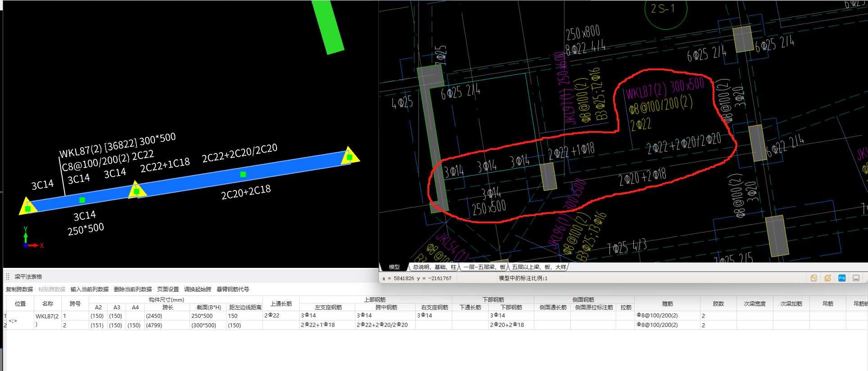The image size is (868, 371).
Task: Click the blue P-D icon
Action: click(842, 278)
